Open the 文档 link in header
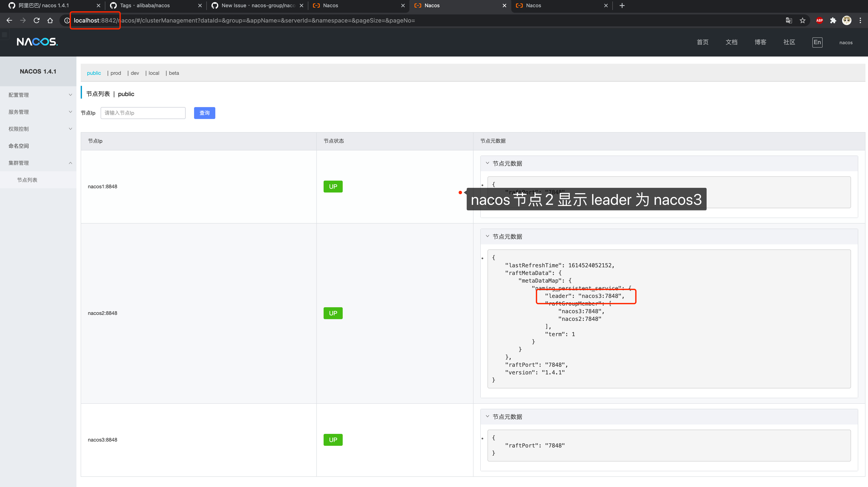The width and height of the screenshot is (868, 487). click(x=731, y=42)
